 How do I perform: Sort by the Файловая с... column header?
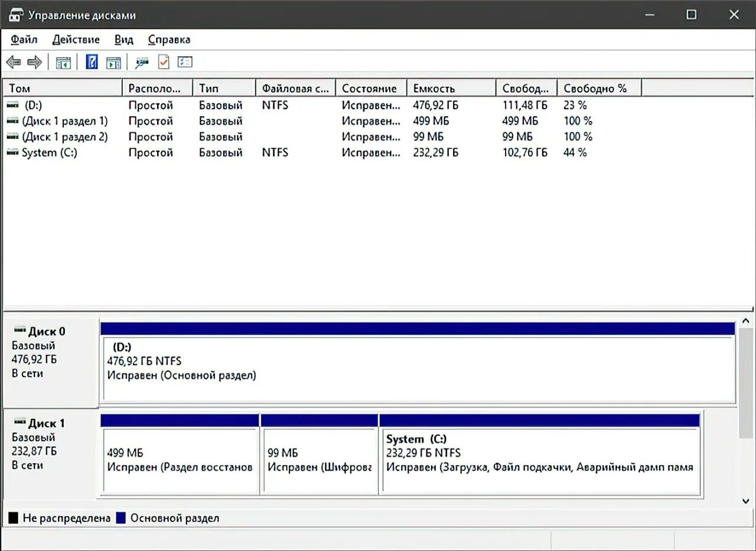click(295, 88)
